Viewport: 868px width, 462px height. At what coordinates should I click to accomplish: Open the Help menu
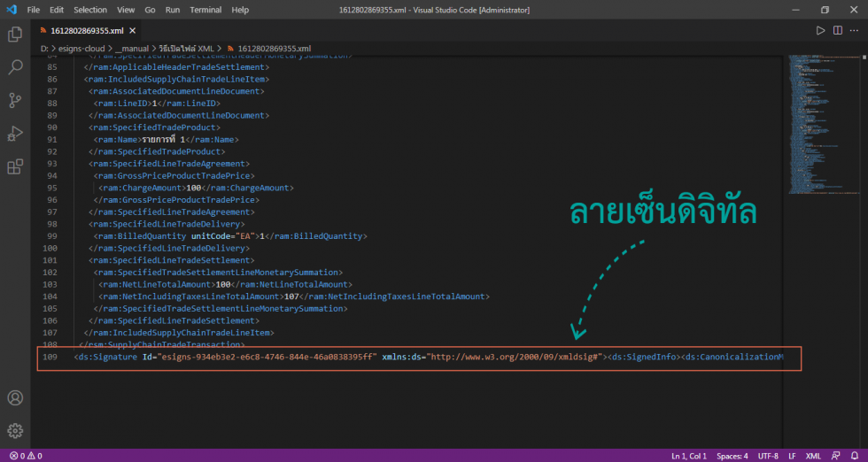[240, 10]
